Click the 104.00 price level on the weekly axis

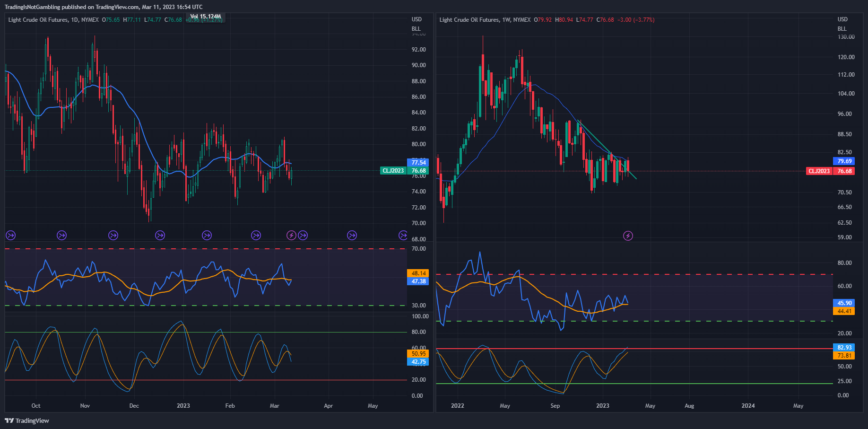coord(846,94)
